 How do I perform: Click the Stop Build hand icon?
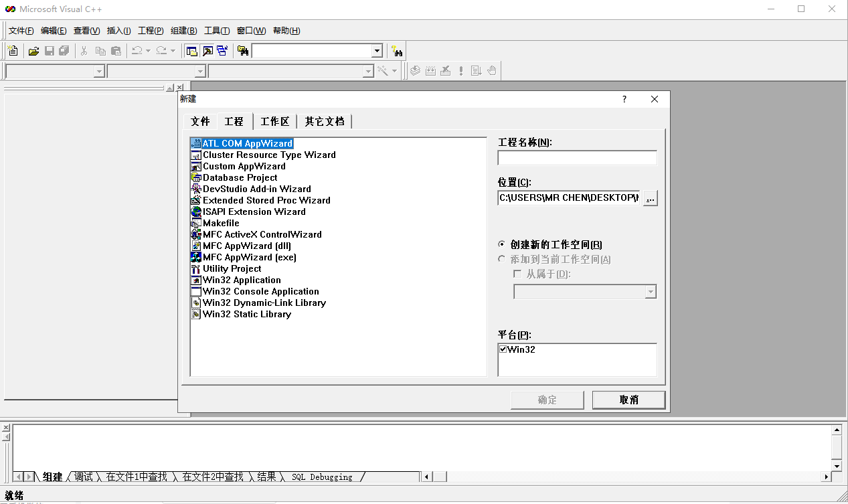click(x=491, y=70)
